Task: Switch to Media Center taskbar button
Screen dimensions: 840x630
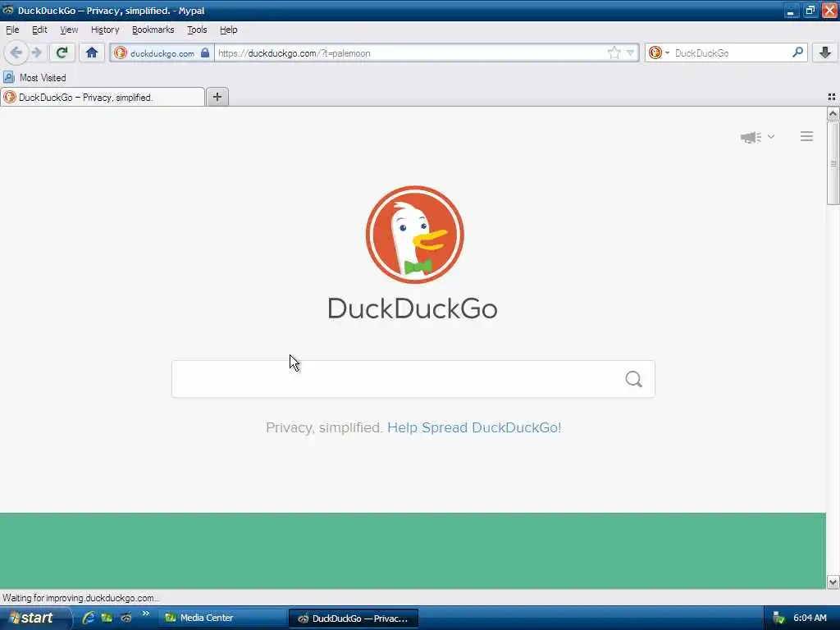Action: tap(221, 619)
